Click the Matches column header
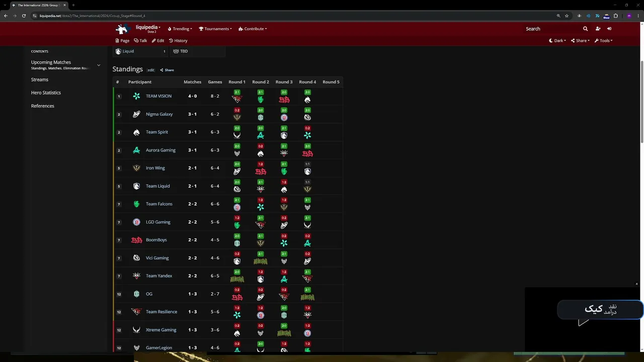Viewport: 644px width, 362px height. (192, 82)
